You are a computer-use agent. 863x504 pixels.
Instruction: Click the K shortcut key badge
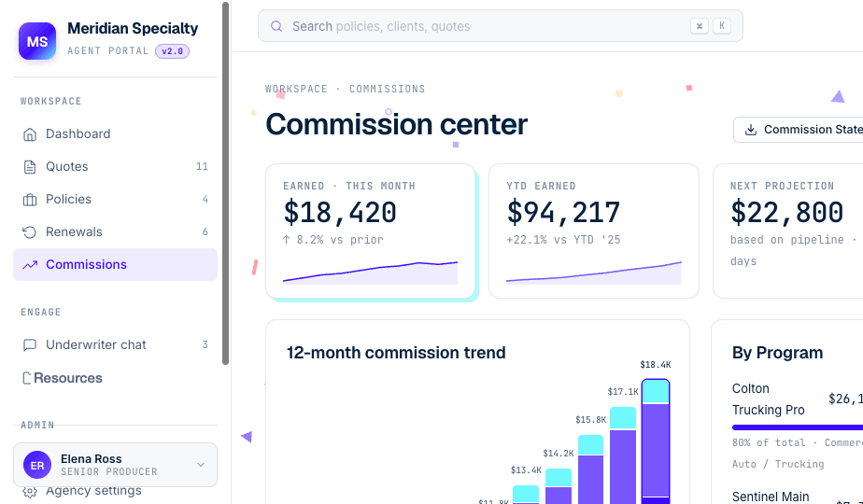[722, 25]
